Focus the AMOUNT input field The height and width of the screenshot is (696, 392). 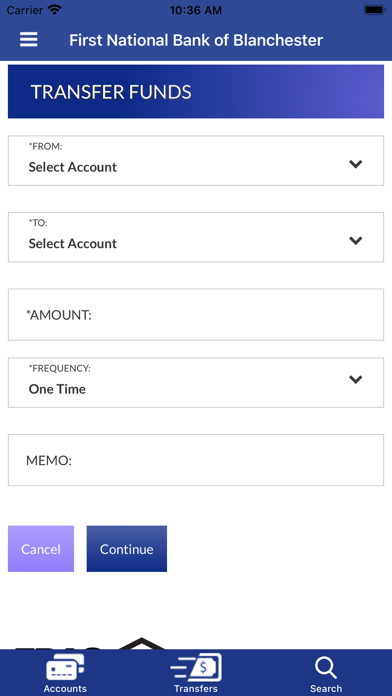click(x=196, y=315)
